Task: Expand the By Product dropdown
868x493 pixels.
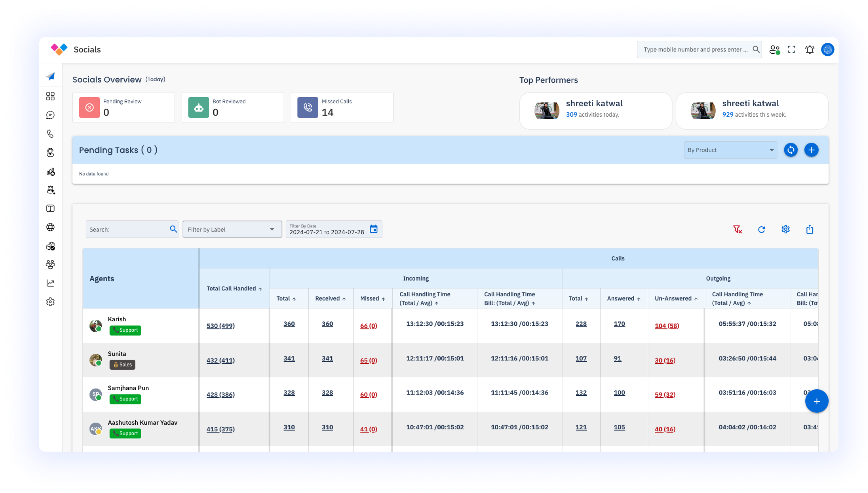Action: pos(730,150)
